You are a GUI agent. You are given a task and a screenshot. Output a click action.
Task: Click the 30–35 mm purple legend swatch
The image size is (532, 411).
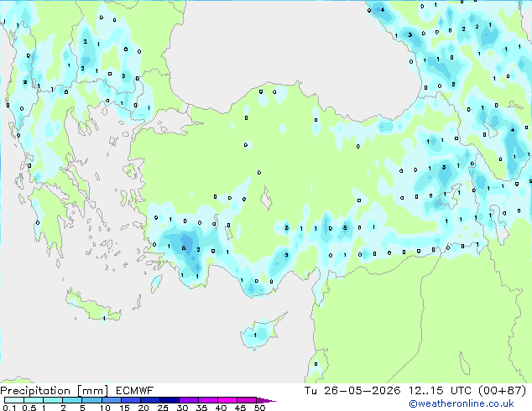click(x=189, y=400)
